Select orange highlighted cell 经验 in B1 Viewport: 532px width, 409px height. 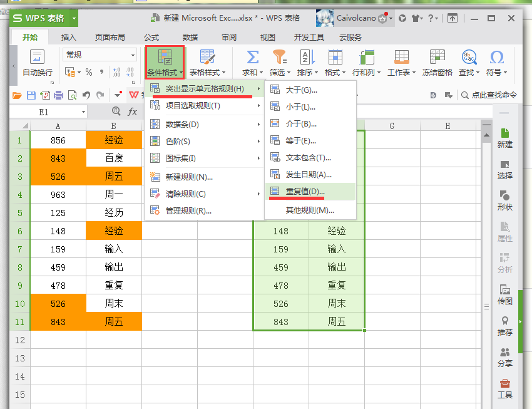[114, 140]
